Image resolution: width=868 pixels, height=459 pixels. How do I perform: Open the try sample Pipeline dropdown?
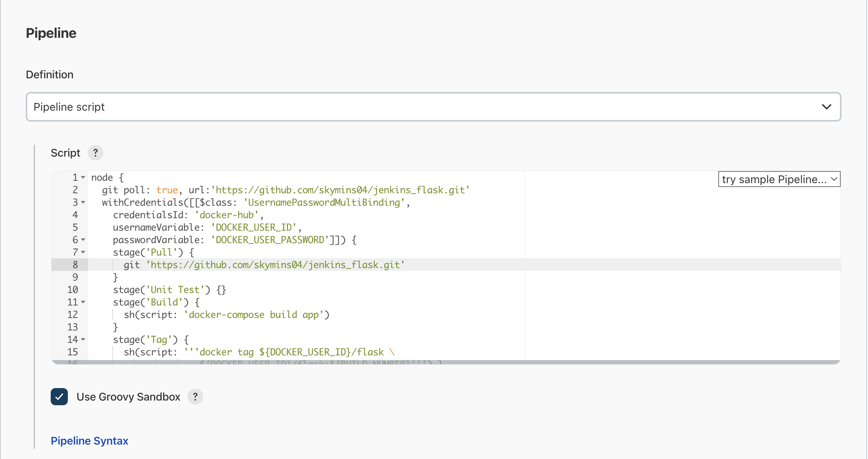tap(779, 179)
